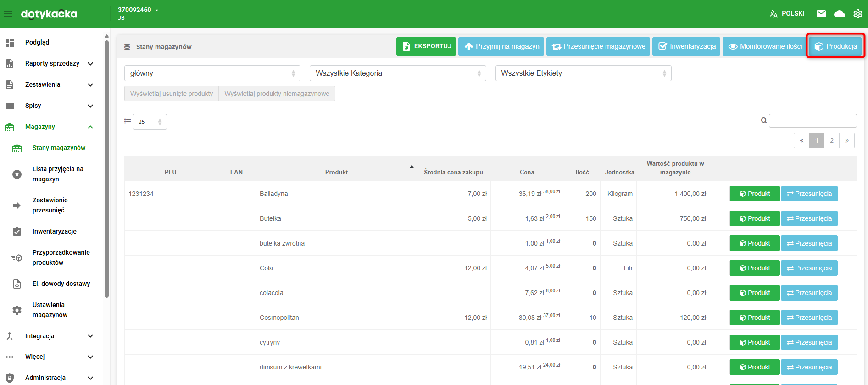This screenshot has height=385, width=868.
Task: Open the hamburger menu icon
Action: 8,14
